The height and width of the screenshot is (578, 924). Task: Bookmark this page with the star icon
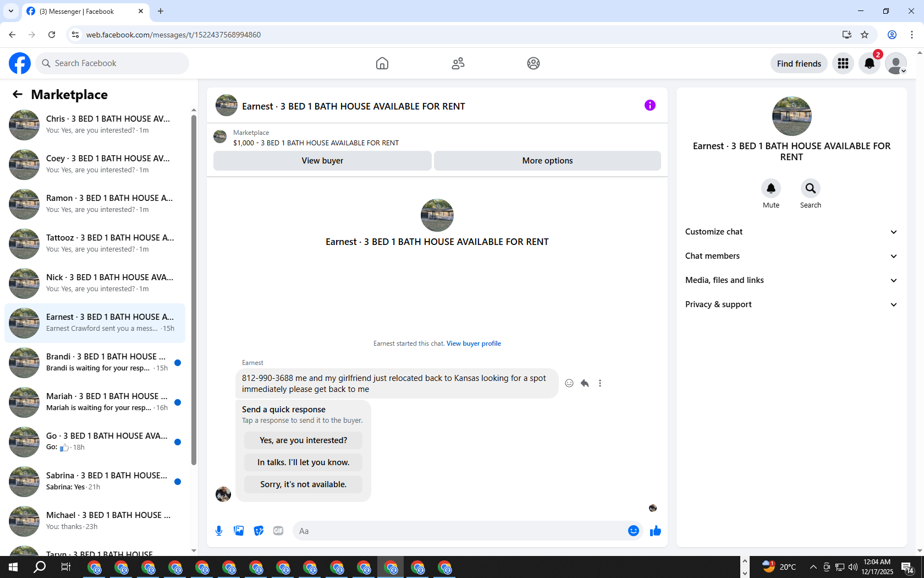click(865, 35)
